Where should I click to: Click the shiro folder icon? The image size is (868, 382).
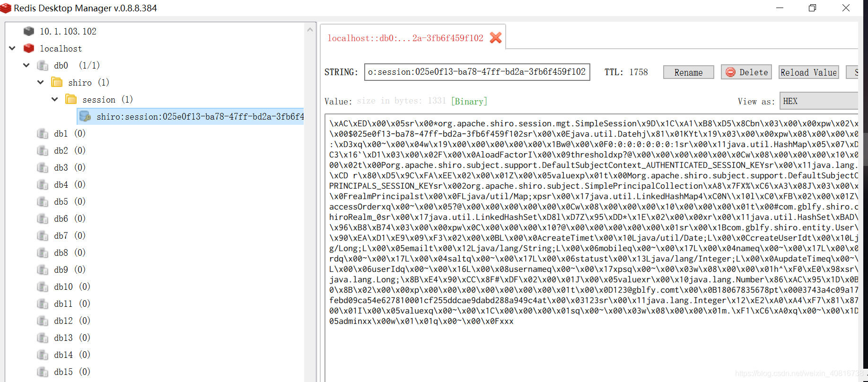(57, 82)
